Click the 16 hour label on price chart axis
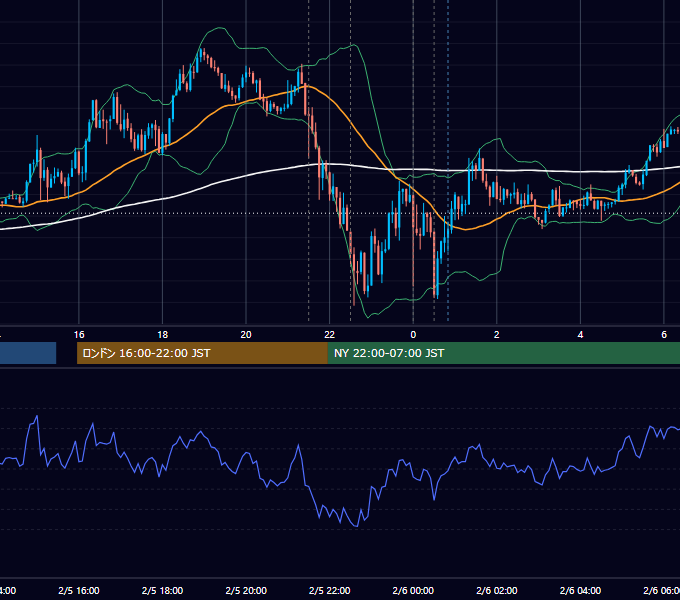Viewport: 680px width, 600px height. [x=79, y=335]
